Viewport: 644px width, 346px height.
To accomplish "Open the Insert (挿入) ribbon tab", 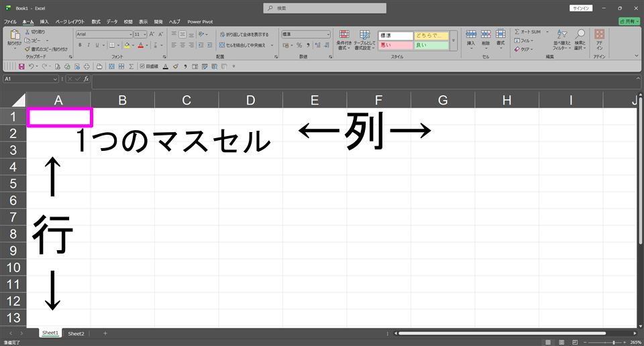I will pyautogui.click(x=44, y=21).
